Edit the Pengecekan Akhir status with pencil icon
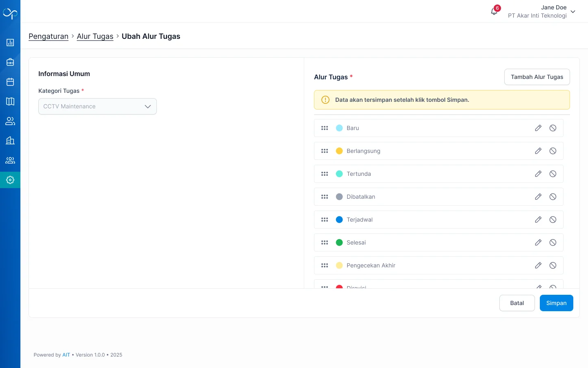This screenshot has width=588, height=368. coord(538,265)
